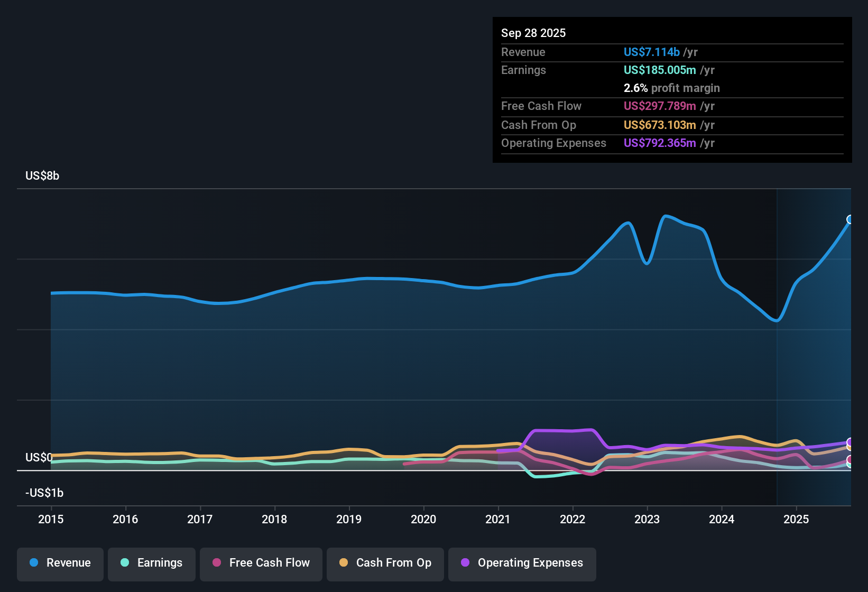
Task: Open details for the Cash From Op row
Action: [x=538, y=125]
